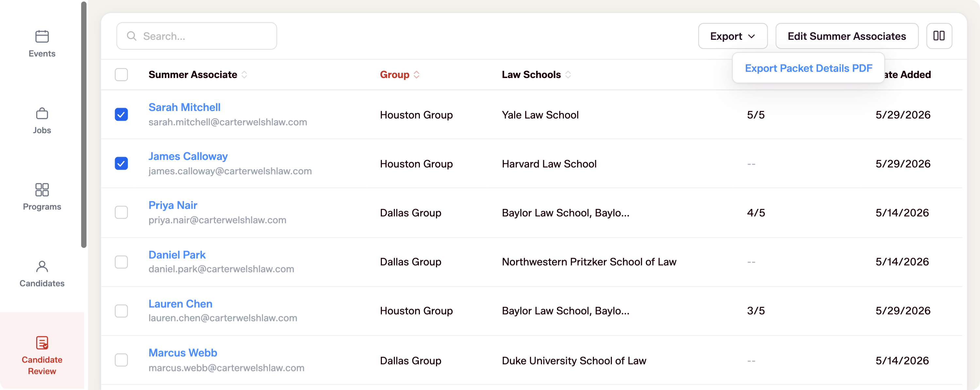Viewport: 980px width, 390px height.
Task: Click James Calloway's 5/29/2026 date
Action: click(x=903, y=164)
